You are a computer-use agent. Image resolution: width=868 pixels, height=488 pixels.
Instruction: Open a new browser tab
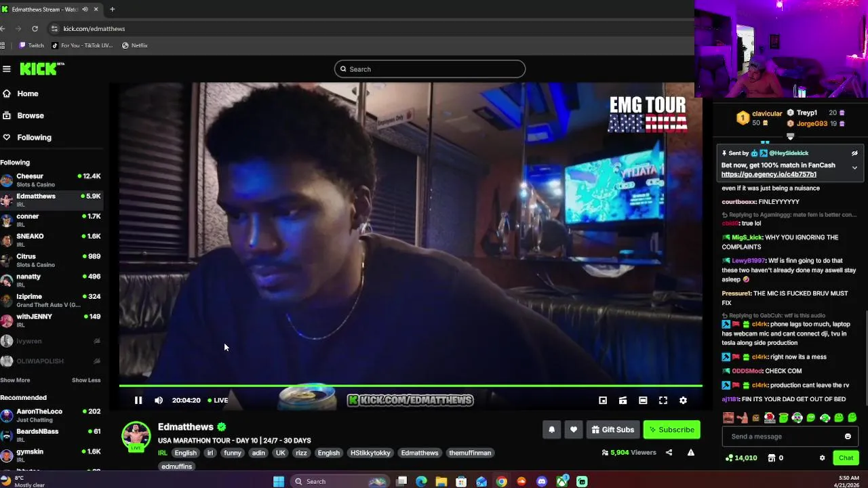click(113, 9)
